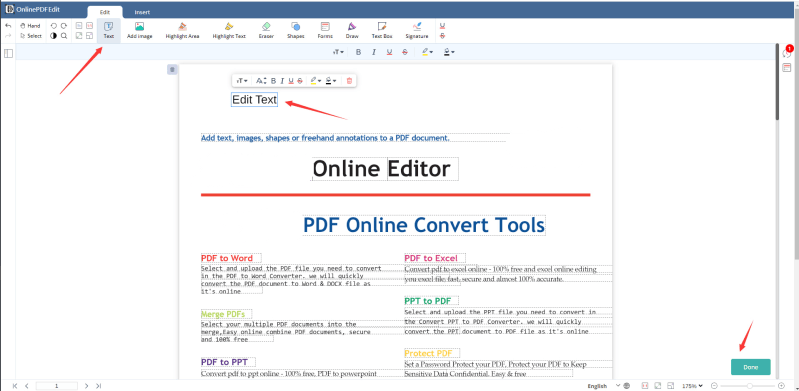Toggle strikethrough in the format bar

[x=405, y=52]
